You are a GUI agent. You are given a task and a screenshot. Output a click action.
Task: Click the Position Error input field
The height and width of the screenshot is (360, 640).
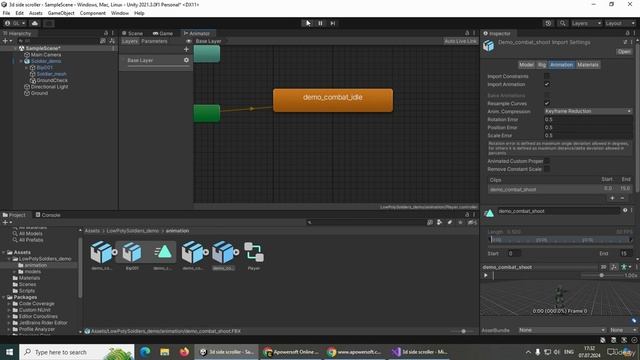click(x=588, y=127)
